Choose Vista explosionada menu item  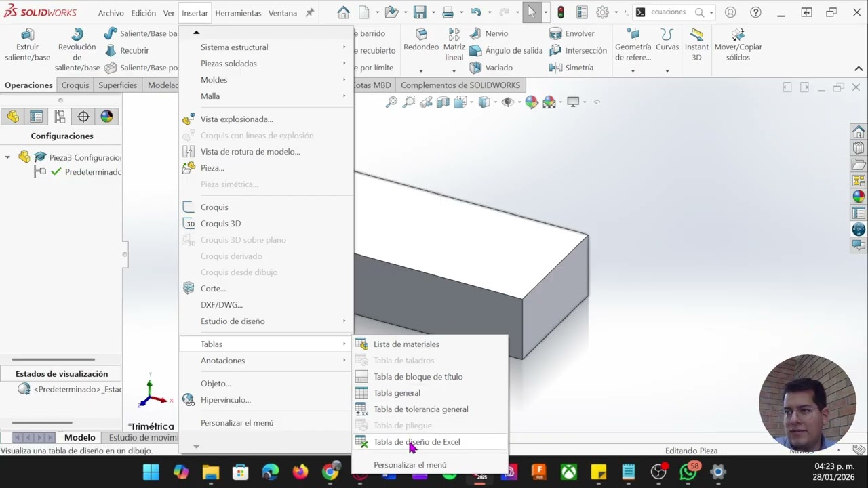point(265,119)
